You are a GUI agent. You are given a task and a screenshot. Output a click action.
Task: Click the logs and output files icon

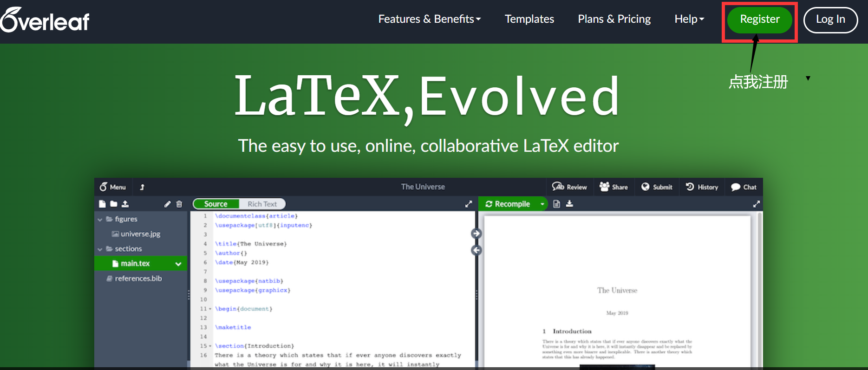click(557, 204)
